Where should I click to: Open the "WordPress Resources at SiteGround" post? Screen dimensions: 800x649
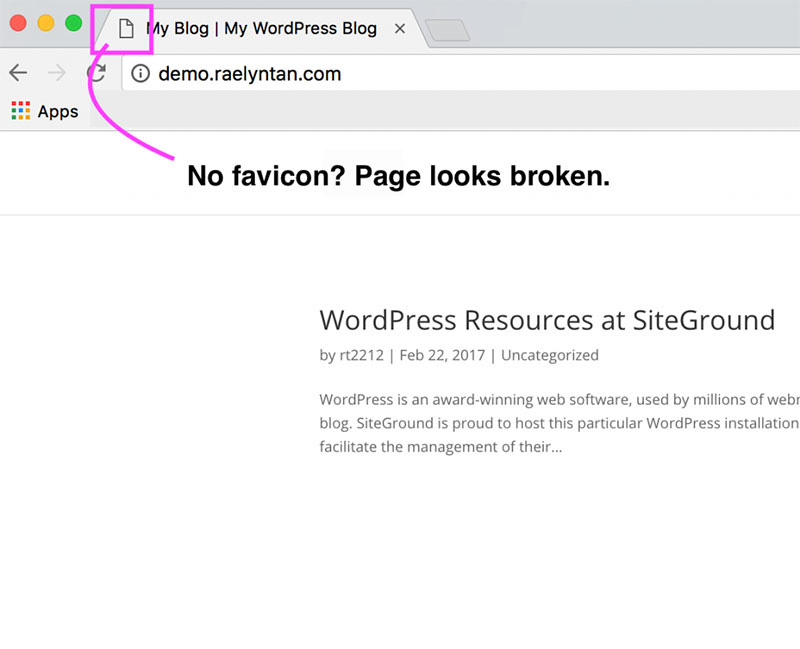pyautogui.click(x=546, y=320)
